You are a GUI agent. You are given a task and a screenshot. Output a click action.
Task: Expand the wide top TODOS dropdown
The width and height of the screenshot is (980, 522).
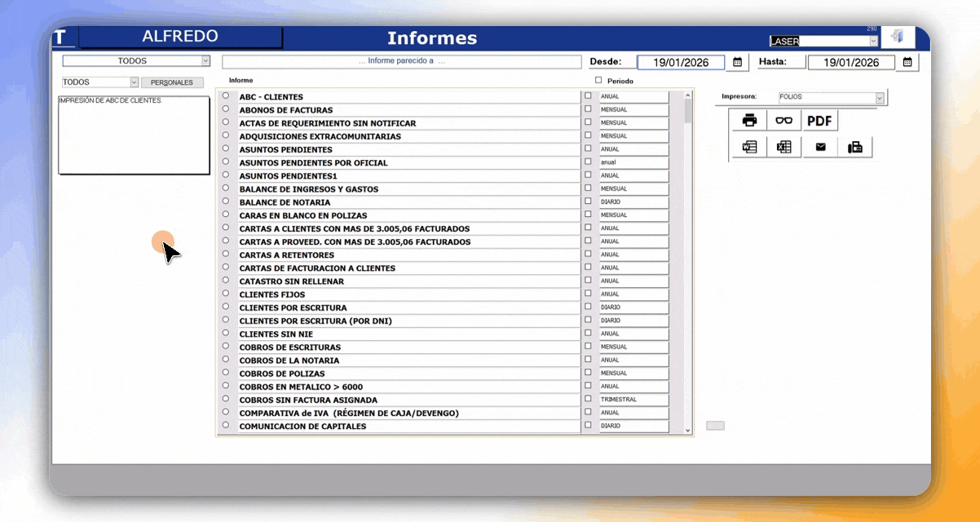click(205, 61)
